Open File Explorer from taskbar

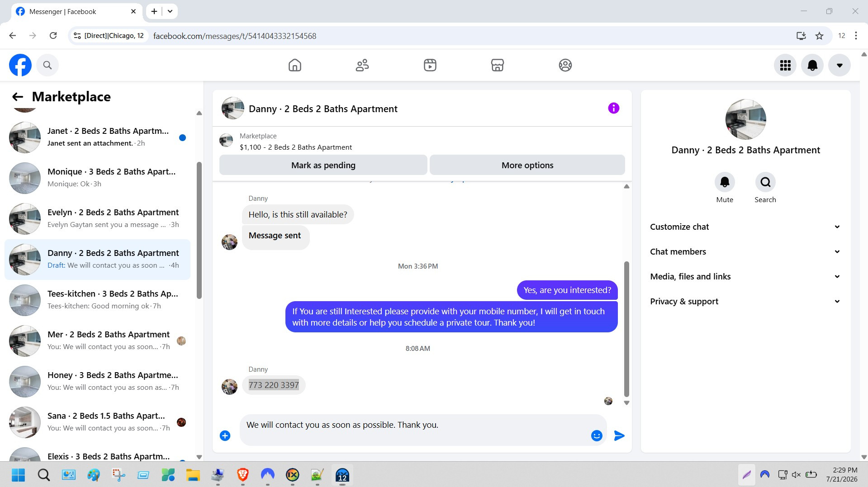click(193, 475)
